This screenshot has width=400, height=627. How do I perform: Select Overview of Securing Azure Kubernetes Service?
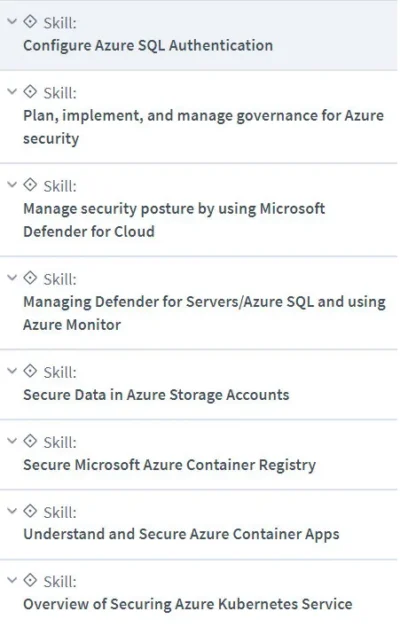(188, 604)
